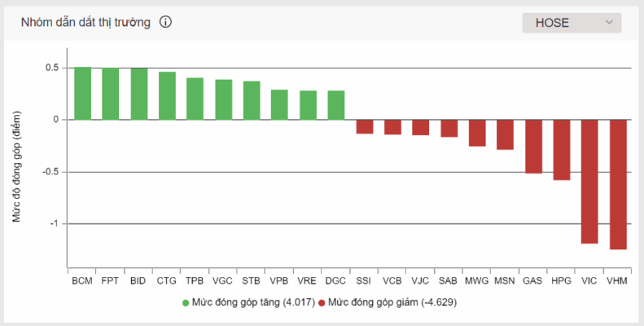
Task: Click the green BID bar
Action: point(138,94)
